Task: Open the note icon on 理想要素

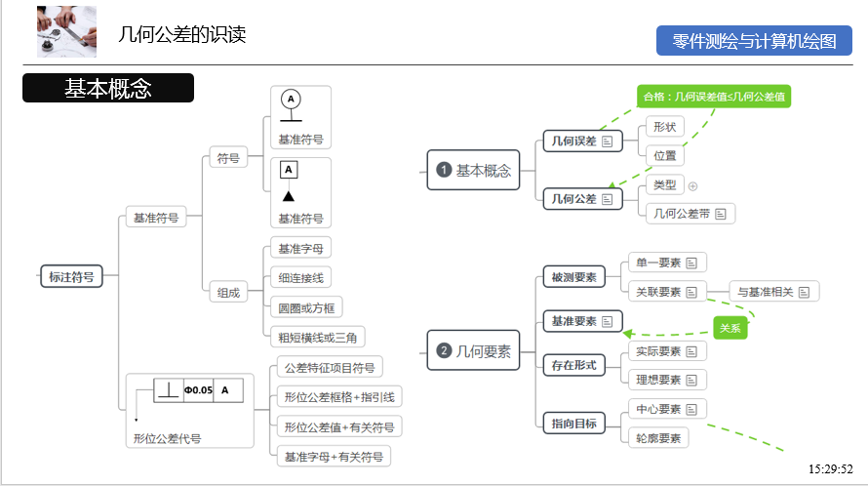Action: click(691, 381)
